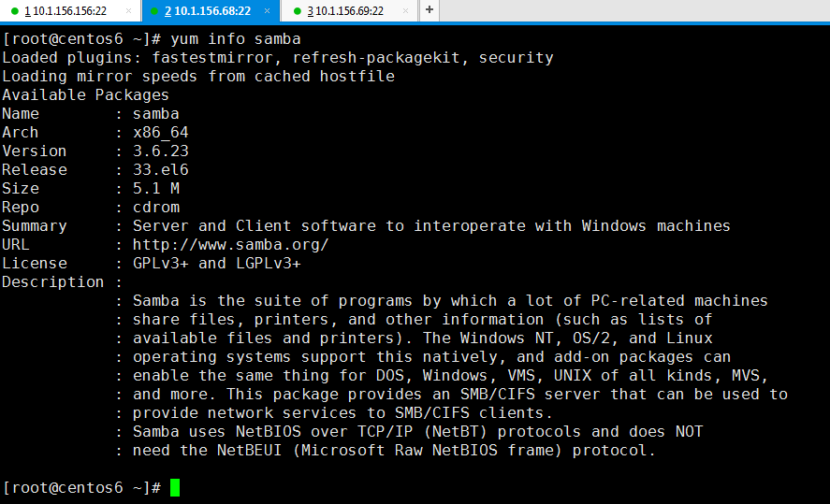
Task: Click the x86_64 Arch value
Action: click(160, 133)
